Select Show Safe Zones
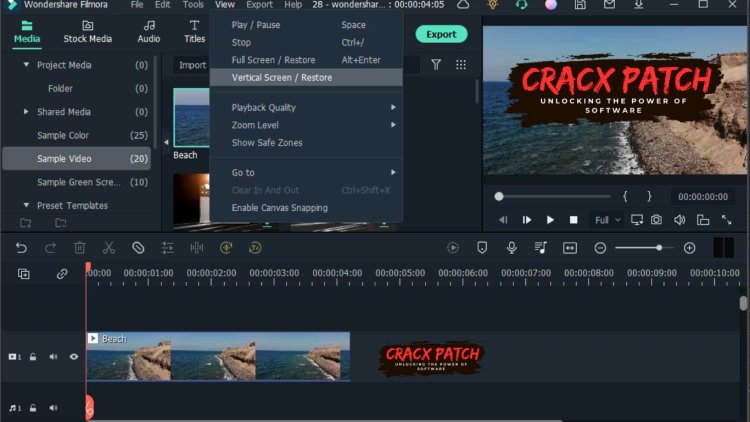 306,143
